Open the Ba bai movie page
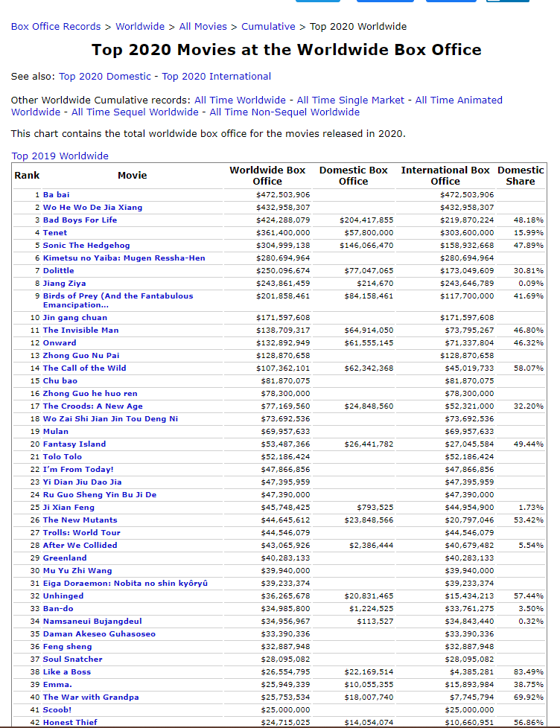Screen dimensions: 560x728 coord(56,194)
